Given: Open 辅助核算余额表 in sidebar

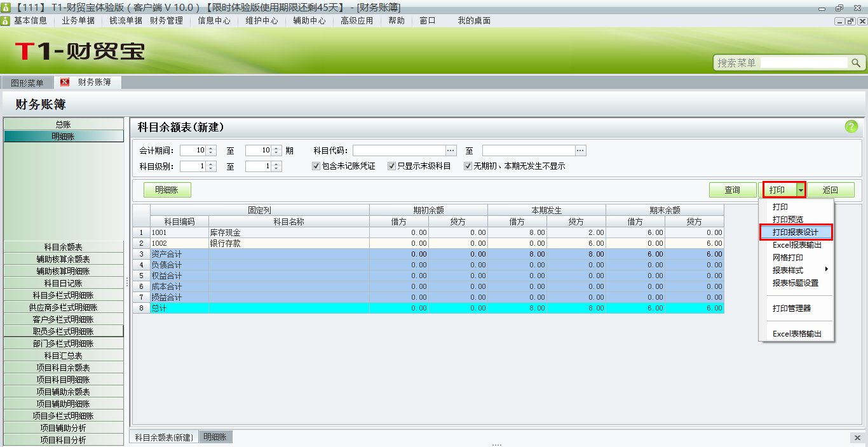Looking at the screenshot, I should (x=64, y=259).
